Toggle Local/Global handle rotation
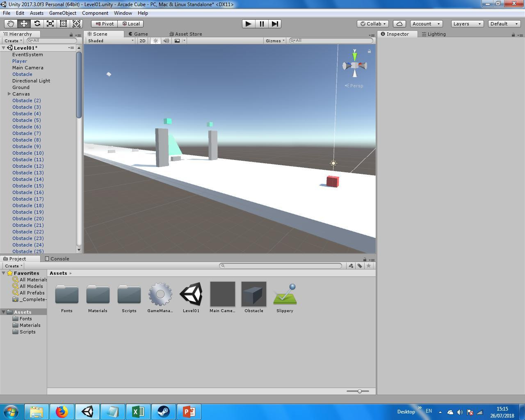Viewport: 525px width, 420px height. (131, 24)
